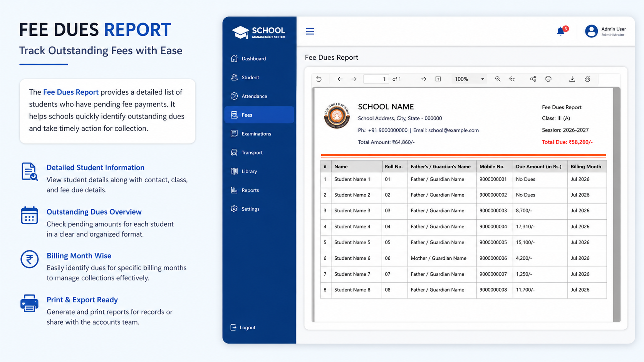Select the Fees menu item
This screenshot has width=644, height=362.
tap(259, 115)
